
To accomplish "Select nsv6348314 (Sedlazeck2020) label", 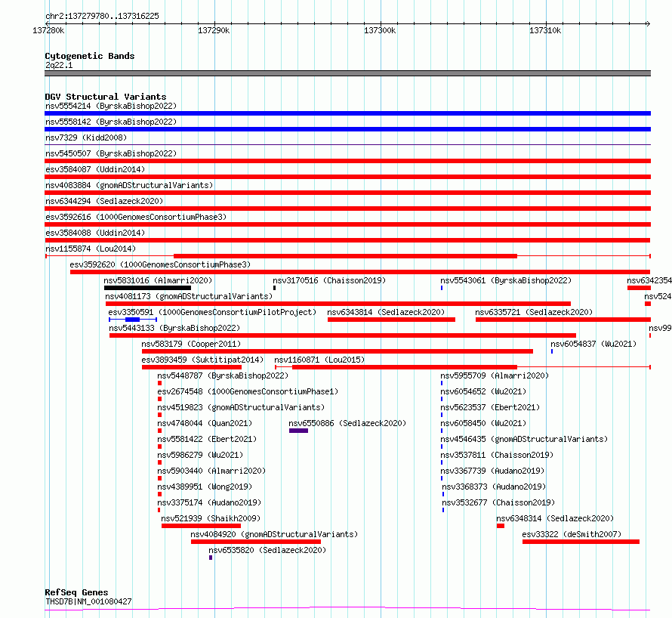I will point(555,518).
